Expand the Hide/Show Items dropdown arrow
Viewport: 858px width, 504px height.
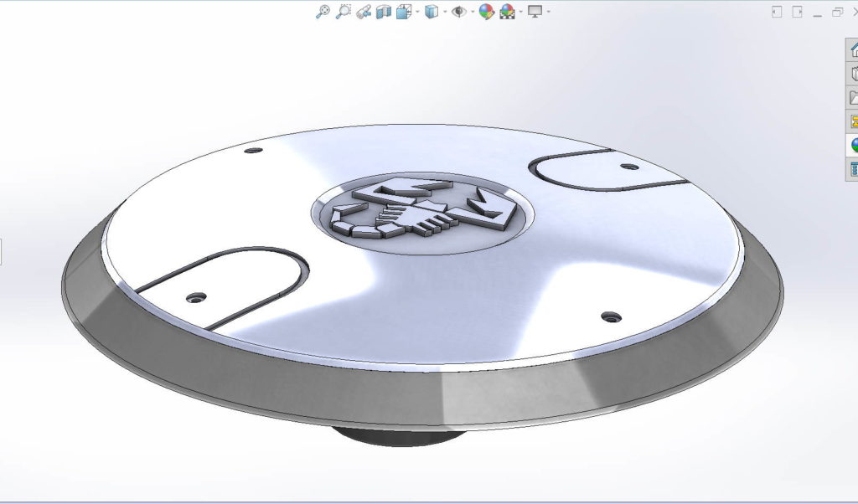click(x=473, y=12)
